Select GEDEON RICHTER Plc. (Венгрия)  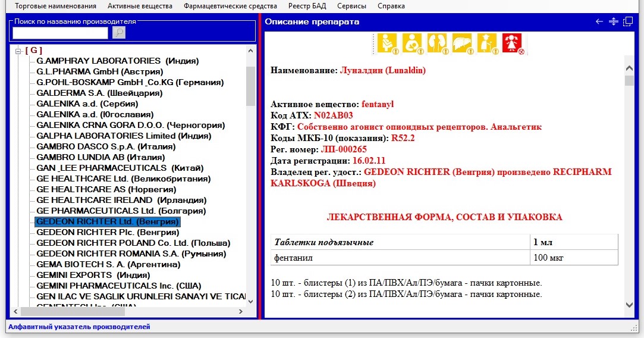(108, 232)
